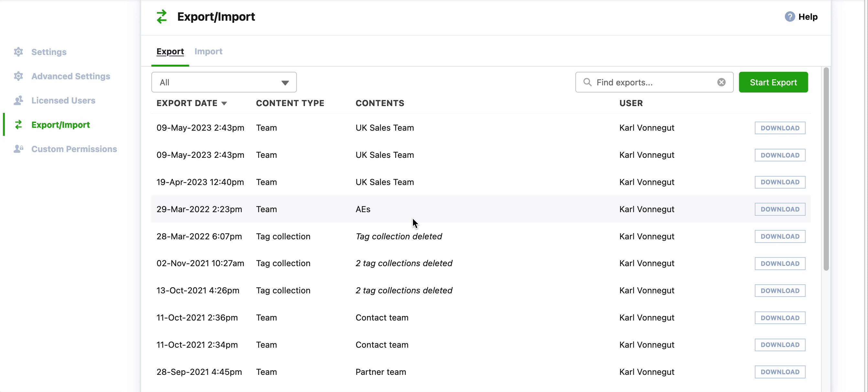868x392 pixels.
Task: Download the AEs team export
Action: (x=780, y=209)
